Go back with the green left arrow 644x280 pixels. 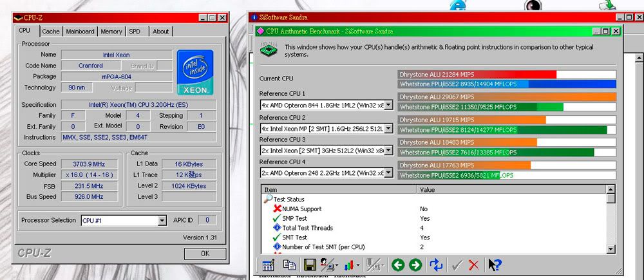pos(398,265)
